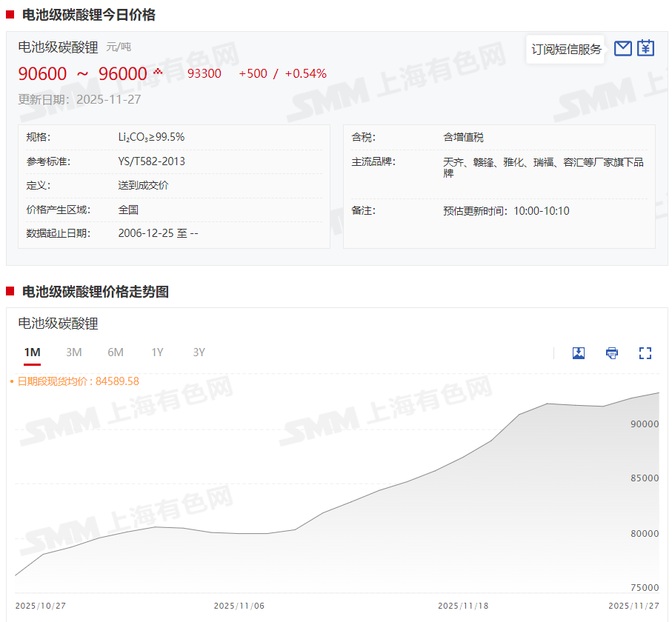Save the chart as image
This screenshot has width=672, height=622.
pyautogui.click(x=579, y=353)
